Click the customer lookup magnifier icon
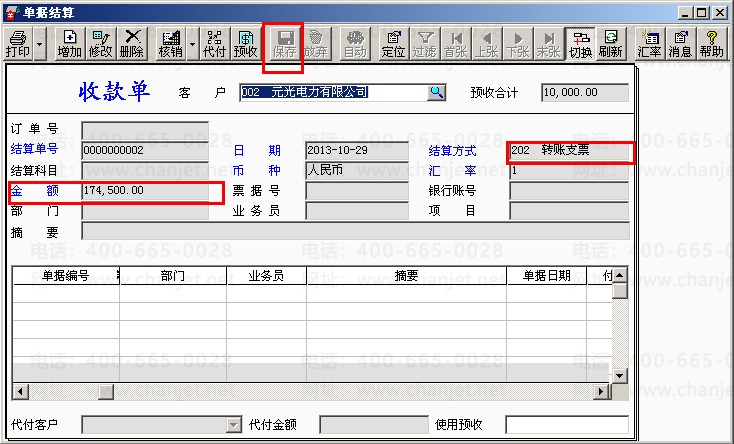Image resolution: width=734 pixels, height=444 pixels. coord(436,92)
